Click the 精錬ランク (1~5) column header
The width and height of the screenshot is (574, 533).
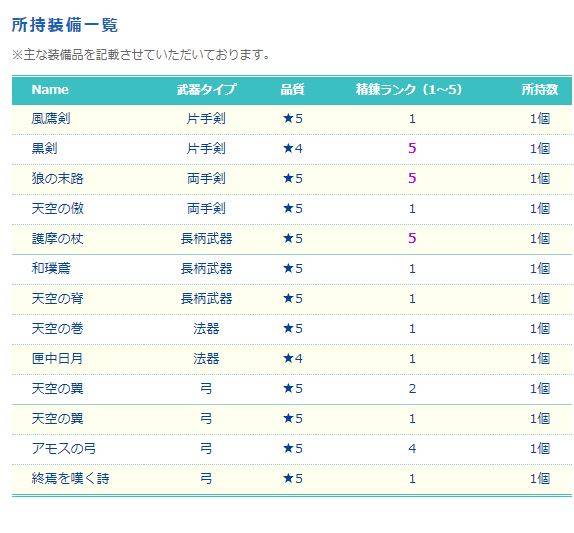tap(409, 90)
